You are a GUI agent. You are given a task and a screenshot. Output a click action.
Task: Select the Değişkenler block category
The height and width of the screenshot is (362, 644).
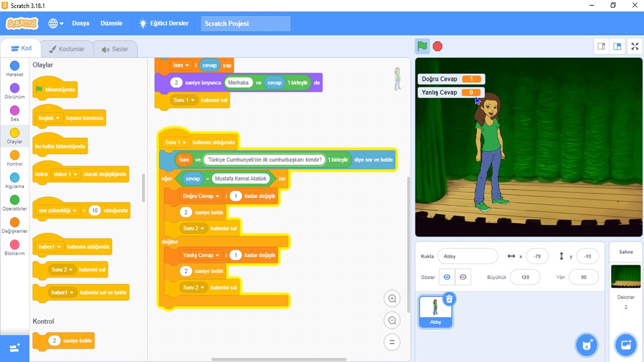[x=15, y=225]
